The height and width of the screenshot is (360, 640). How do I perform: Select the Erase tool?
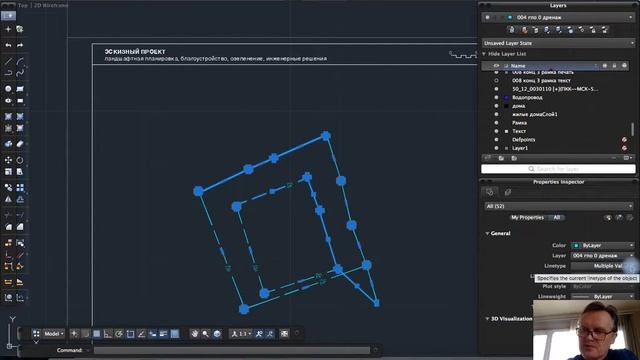[20, 144]
